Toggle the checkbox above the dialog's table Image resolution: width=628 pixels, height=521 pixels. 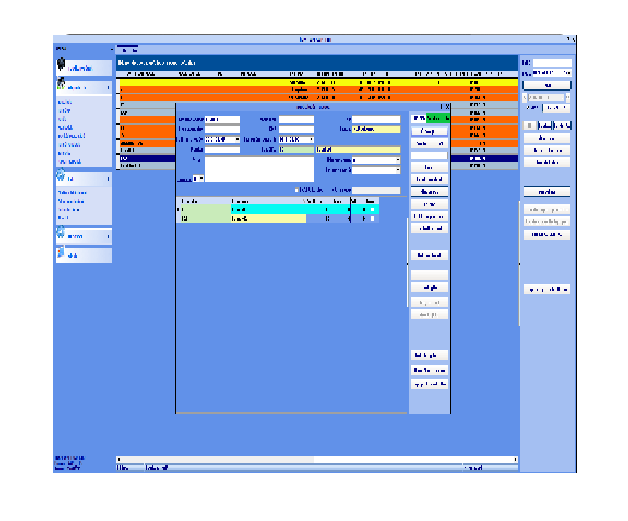coord(296,189)
